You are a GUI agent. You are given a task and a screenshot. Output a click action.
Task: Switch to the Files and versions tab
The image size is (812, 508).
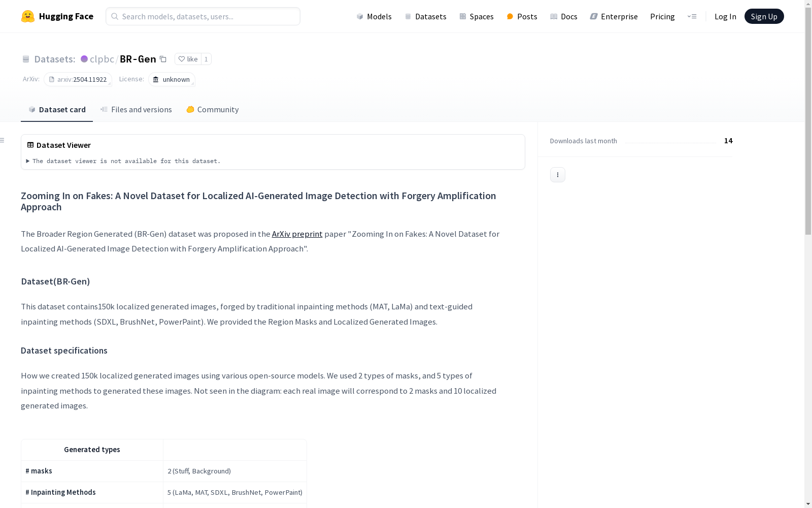click(136, 109)
